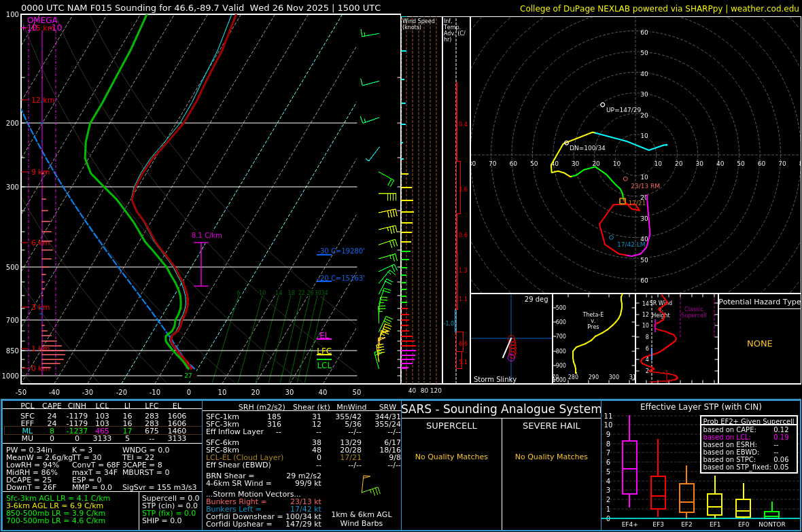Click the OMEGA label on the skew-T

tap(42, 20)
